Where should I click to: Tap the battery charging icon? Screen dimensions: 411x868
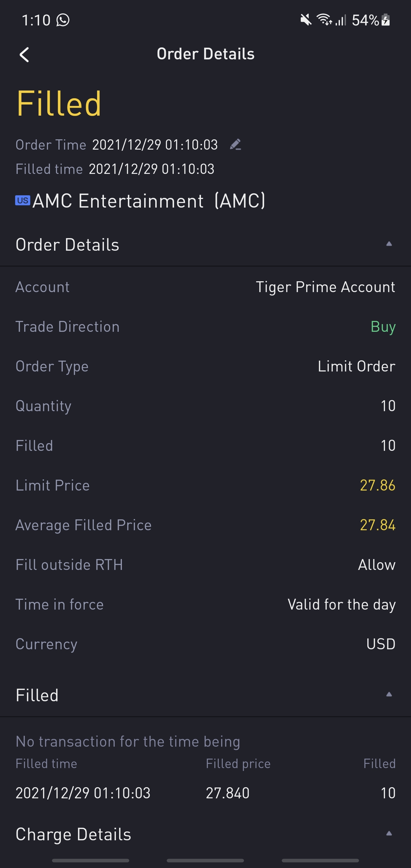point(386,20)
